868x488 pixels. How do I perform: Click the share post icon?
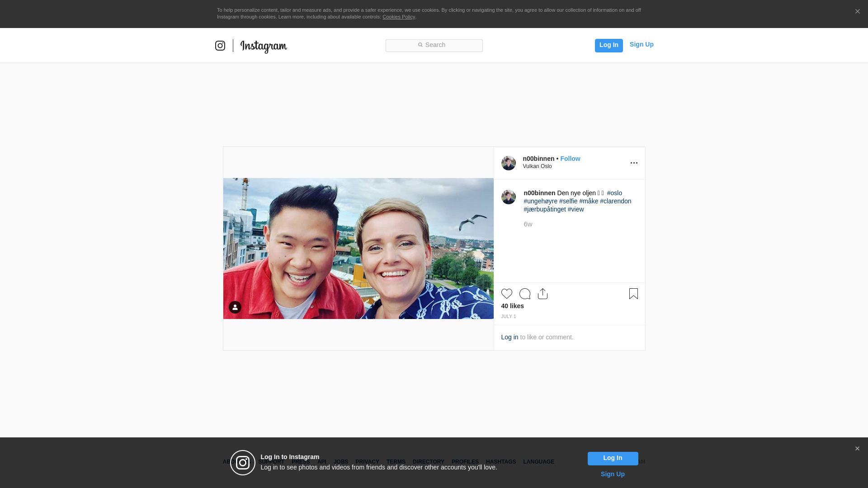coord(542,294)
